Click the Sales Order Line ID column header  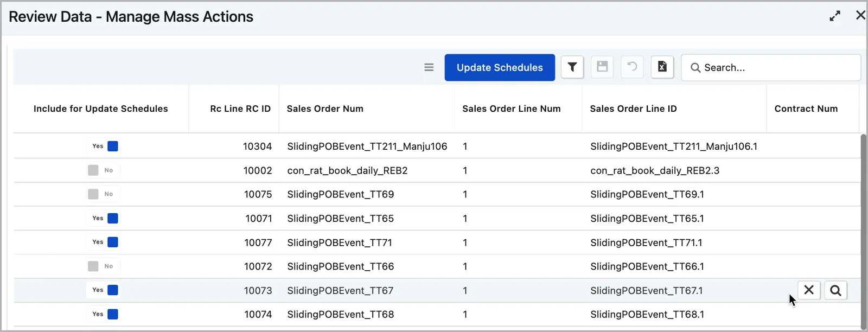point(633,108)
